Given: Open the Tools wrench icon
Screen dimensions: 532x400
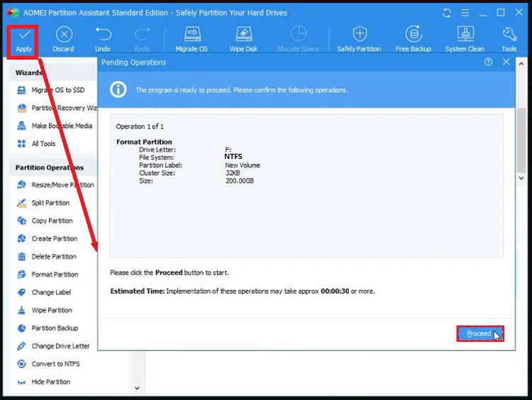Looking at the screenshot, I should (x=509, y=34).
